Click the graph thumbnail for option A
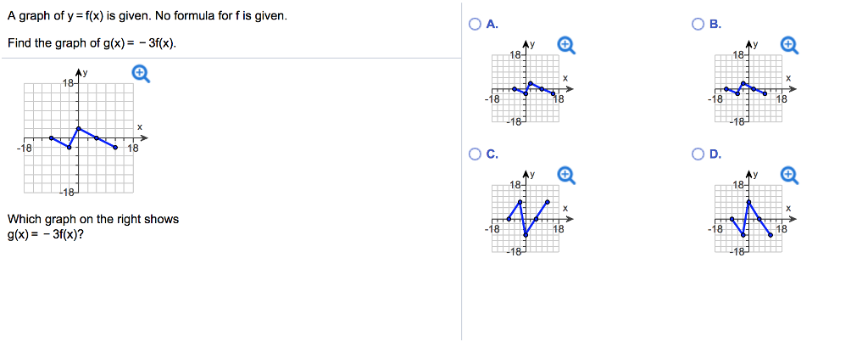The image size is (868, 342). 526,83
